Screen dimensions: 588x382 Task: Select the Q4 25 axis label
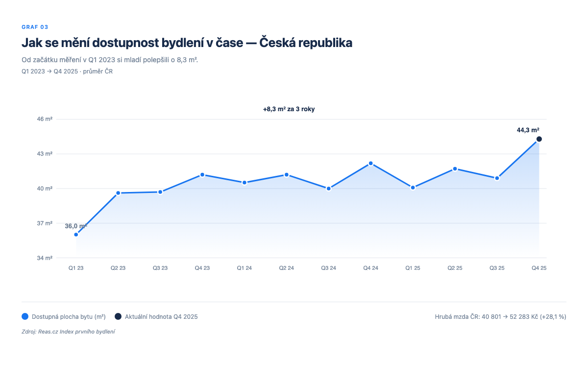point(538,268)
